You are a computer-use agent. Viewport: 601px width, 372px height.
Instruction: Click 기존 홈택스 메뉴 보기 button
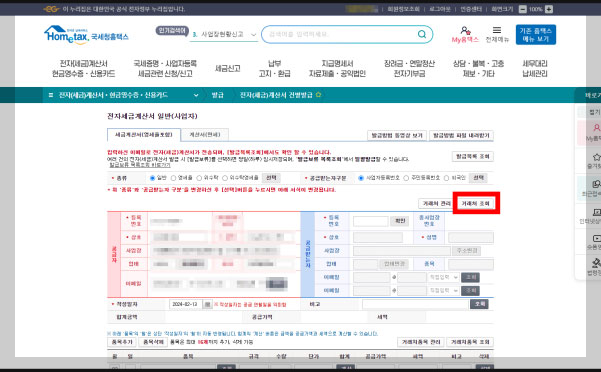click(x=535, y=34)
